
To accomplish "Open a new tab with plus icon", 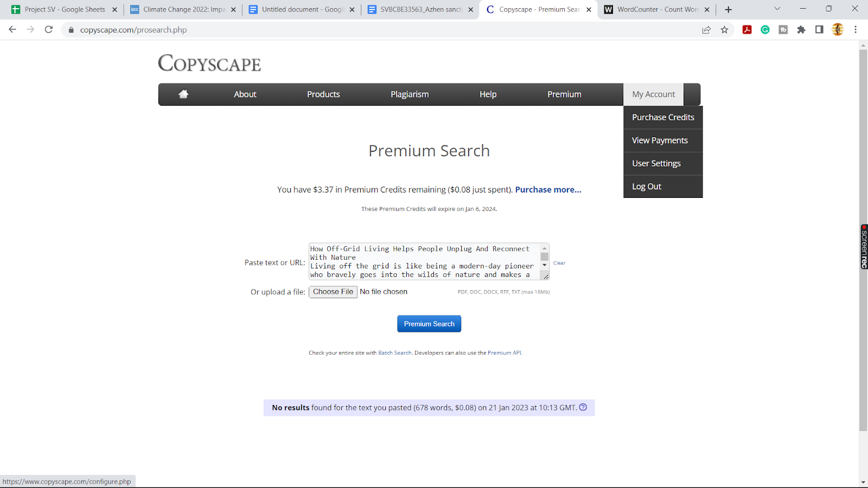I will pyautogui.click(x=729, y=10).
